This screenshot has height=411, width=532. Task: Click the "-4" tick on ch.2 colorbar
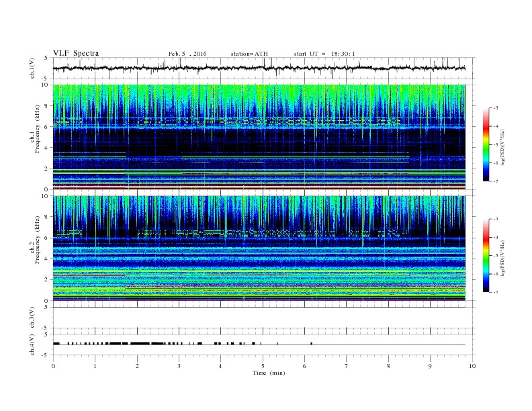496,237
